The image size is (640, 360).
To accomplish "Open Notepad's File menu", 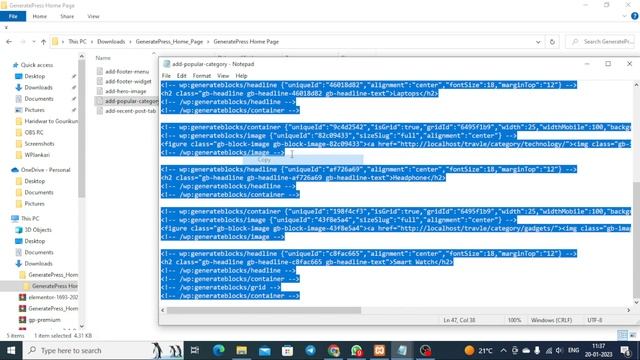I will point(166,76).
